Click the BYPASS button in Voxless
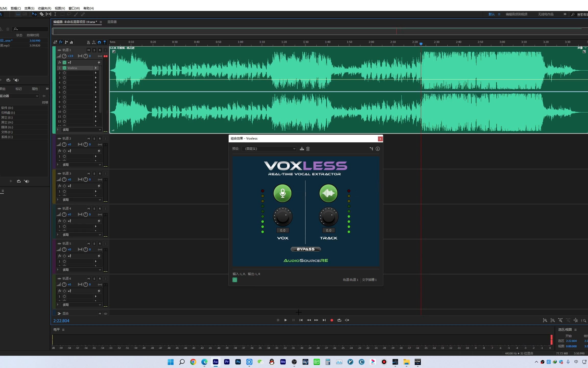Viewport: 588px width, 368px height. point(305,249)
